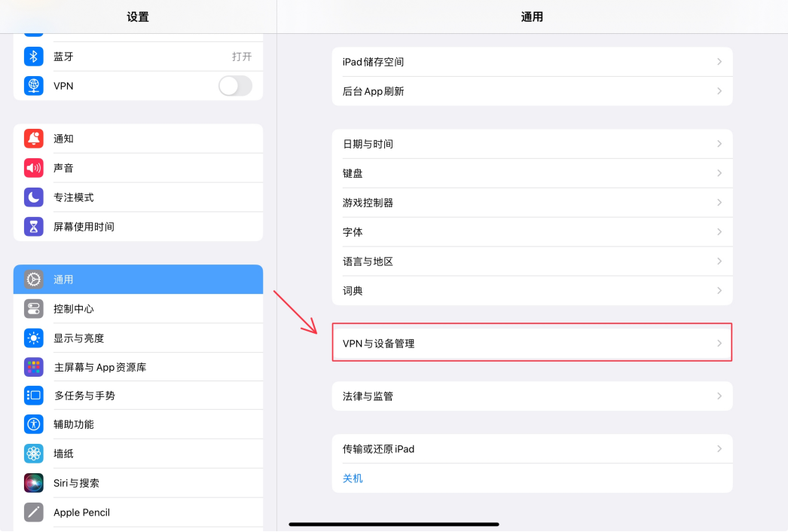Screen dimensions: 788x532
Task: Tap the Home Screen grid icon
Action: point(34,367)
